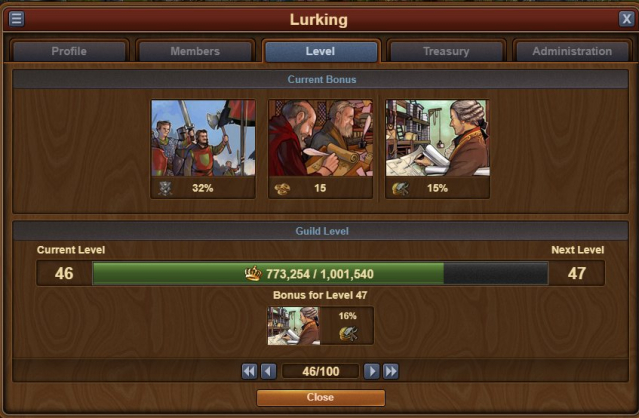The width and height of the screenshot is (639, 418).
Task: Go to previous level with left arrow
Action: [268, 371]
